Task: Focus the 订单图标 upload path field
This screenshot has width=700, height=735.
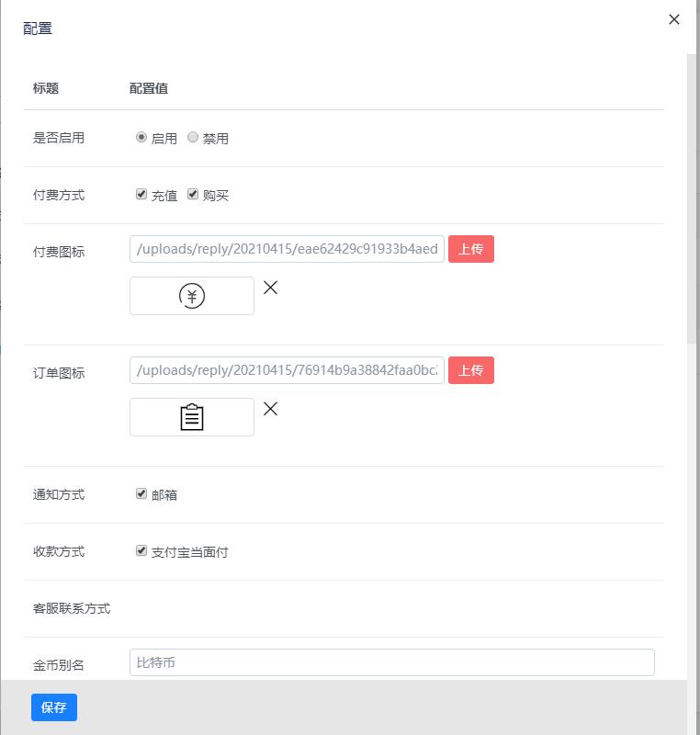Action: [287, 370]
